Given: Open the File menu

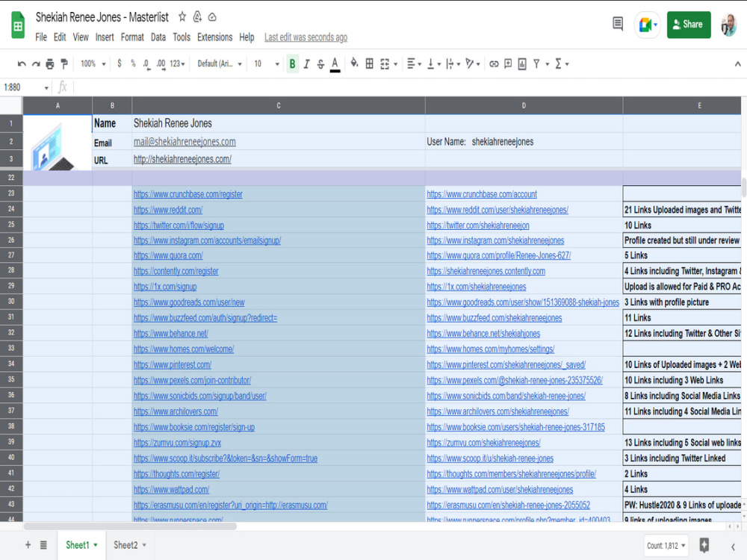Looking at the screenshot, I should pos(41,37).
